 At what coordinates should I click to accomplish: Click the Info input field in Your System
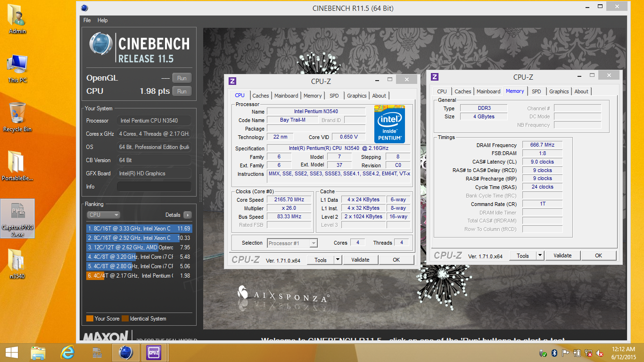click(154, 187)
